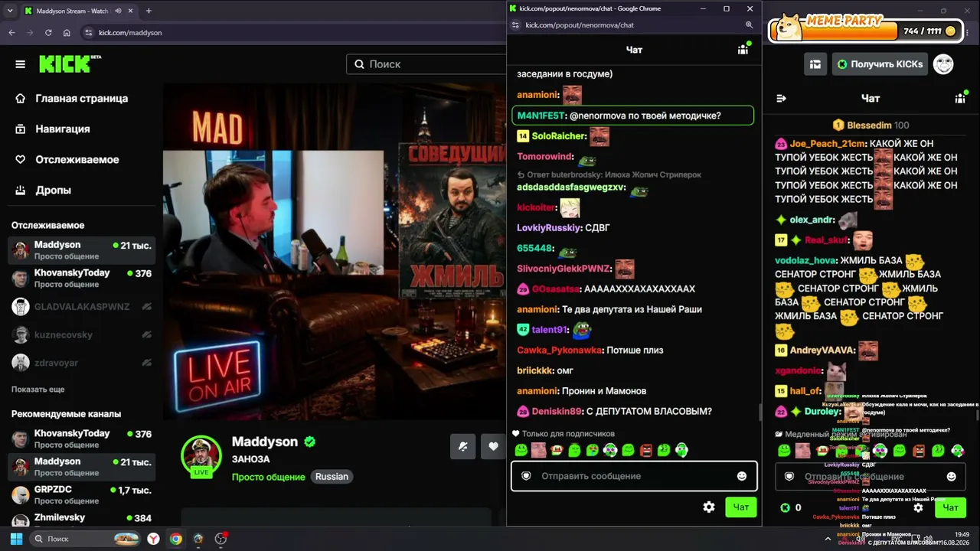This screenshot has width=980, height=551.
Task: Open a new browser tab
Action: point(149,11)
